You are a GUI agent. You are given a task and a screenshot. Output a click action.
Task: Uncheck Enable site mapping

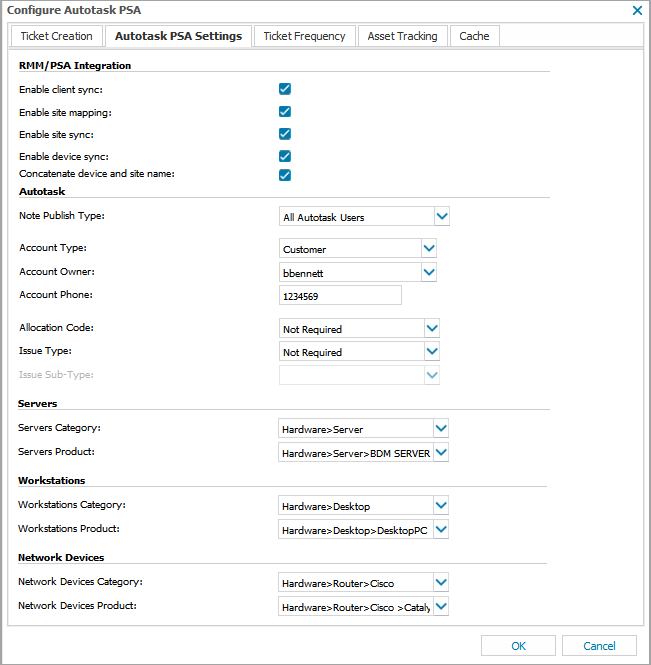pos(285,112)
